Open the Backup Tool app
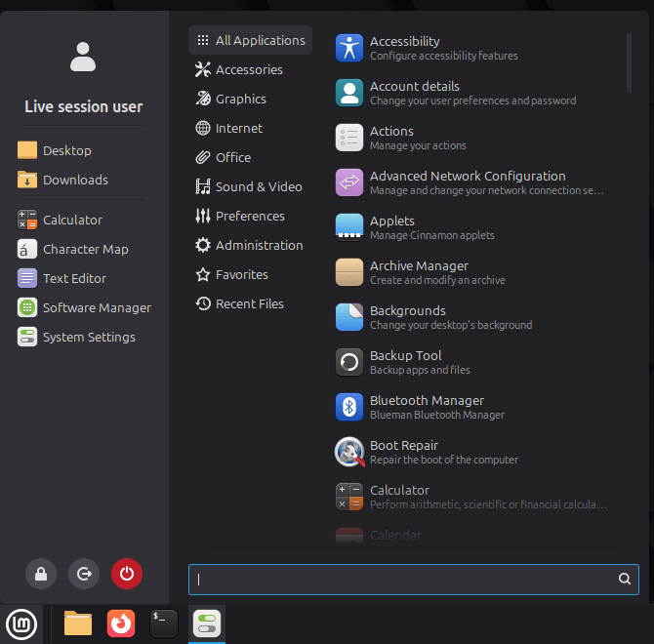The width and height of the screenshot is (654, 644). [x=405, y=362]
